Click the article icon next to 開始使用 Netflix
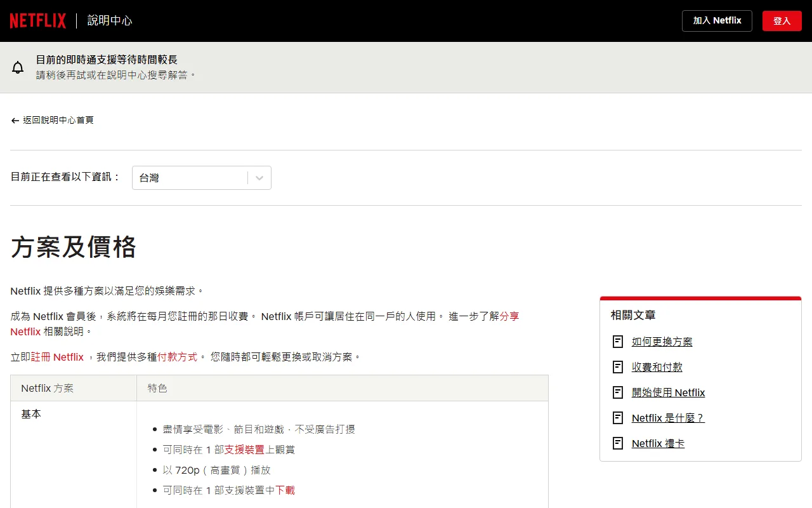This screenshot has height=508, width=812. click(618, 392)
